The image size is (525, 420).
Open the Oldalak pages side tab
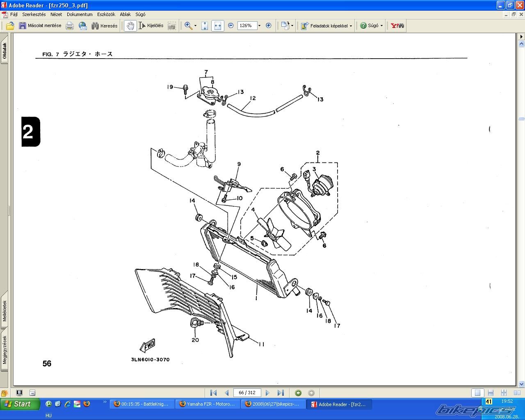[x=5, y=51]
